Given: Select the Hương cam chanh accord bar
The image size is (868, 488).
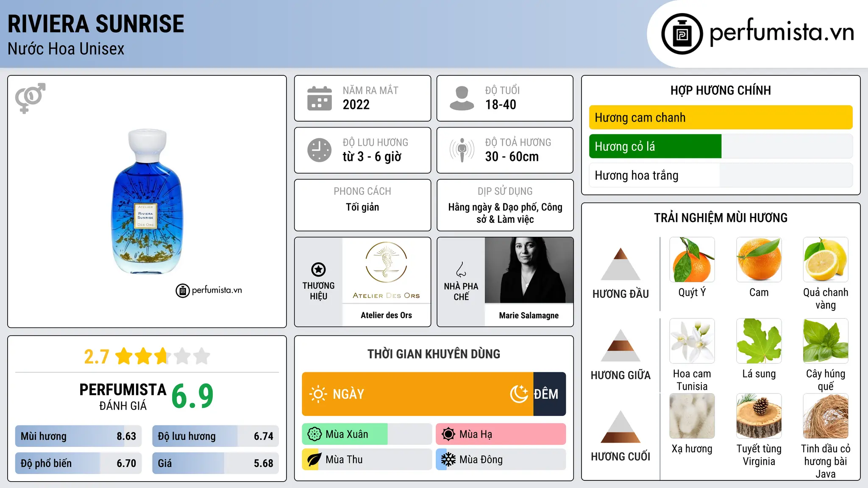Looking at the screenshot, I should pos(721,117).
